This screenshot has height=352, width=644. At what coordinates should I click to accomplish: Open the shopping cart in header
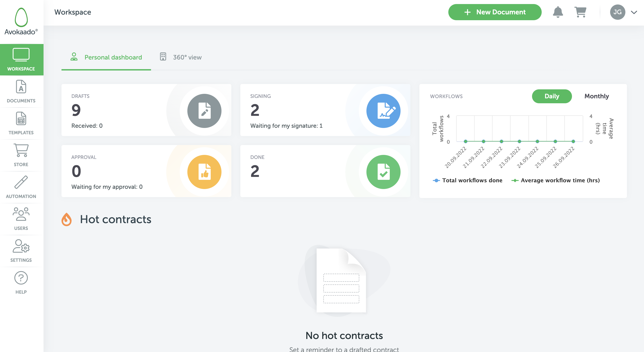(580, 12)
